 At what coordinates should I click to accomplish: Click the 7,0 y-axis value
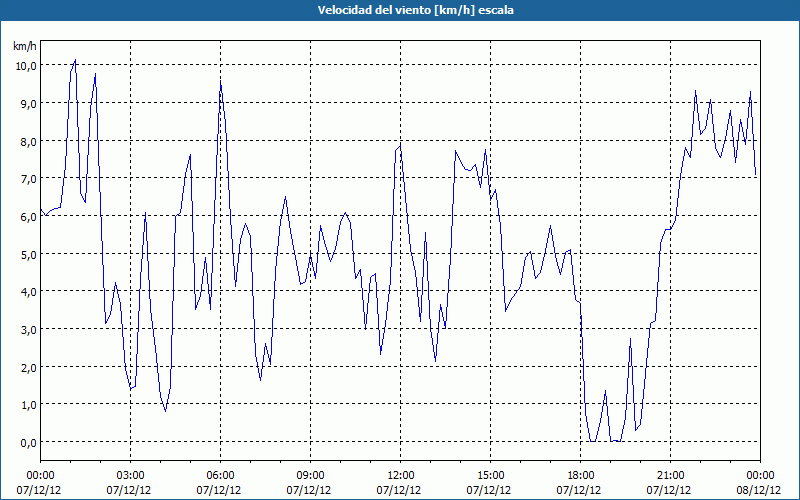29,179
